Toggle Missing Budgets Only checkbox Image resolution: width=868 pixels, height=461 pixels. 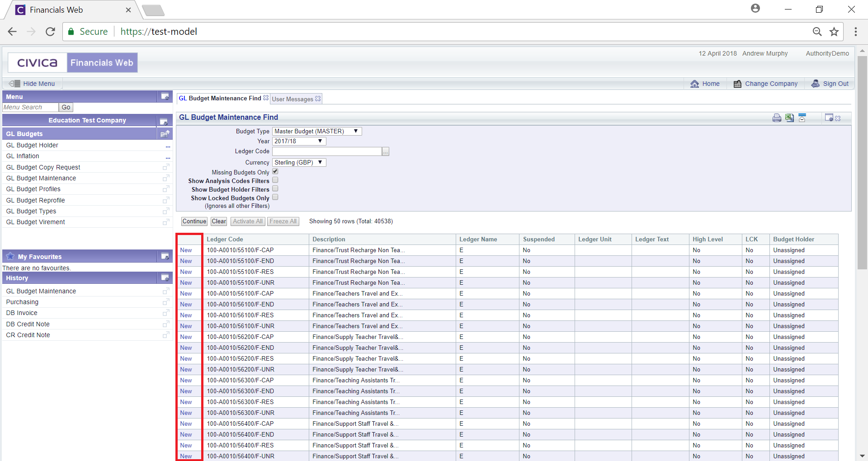click(275, 172)
